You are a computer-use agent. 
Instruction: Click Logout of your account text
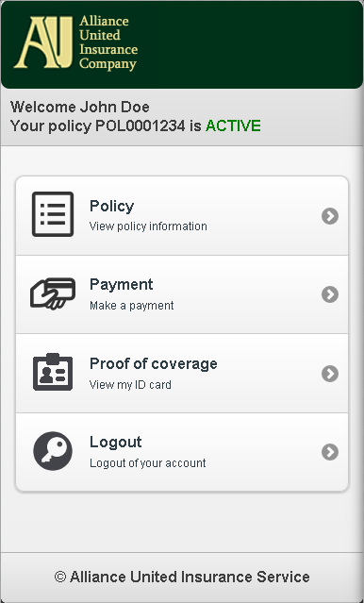point(148,463)
